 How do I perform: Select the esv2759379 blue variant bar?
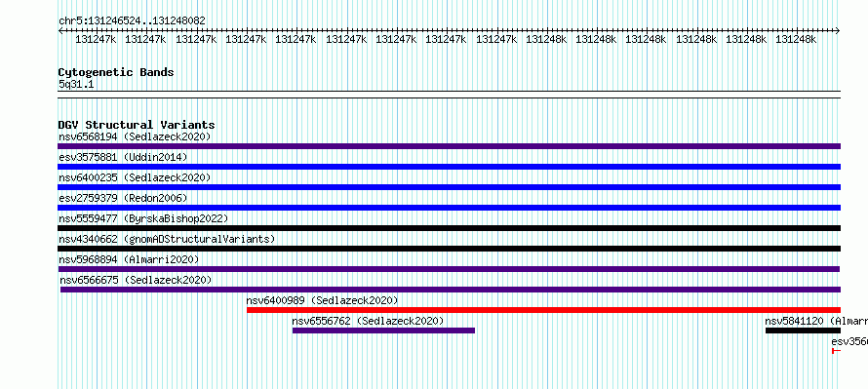[x=449, y=208]
